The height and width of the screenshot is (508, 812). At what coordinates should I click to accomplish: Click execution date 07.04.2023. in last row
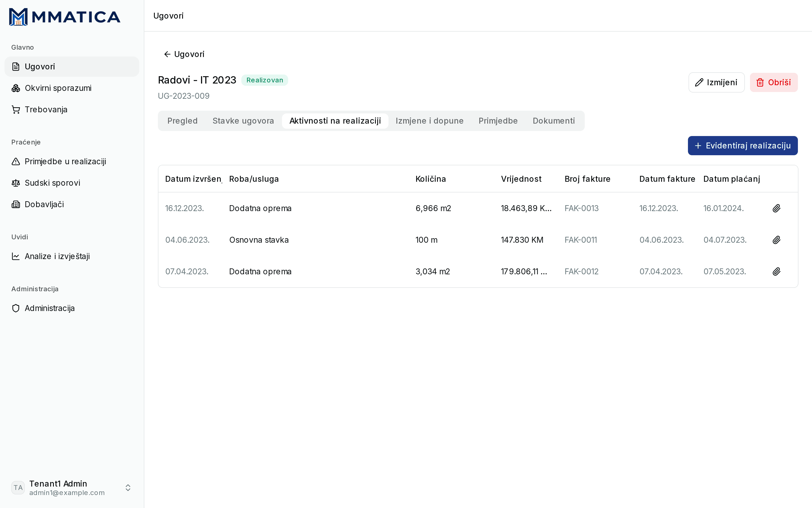(187, 271)
